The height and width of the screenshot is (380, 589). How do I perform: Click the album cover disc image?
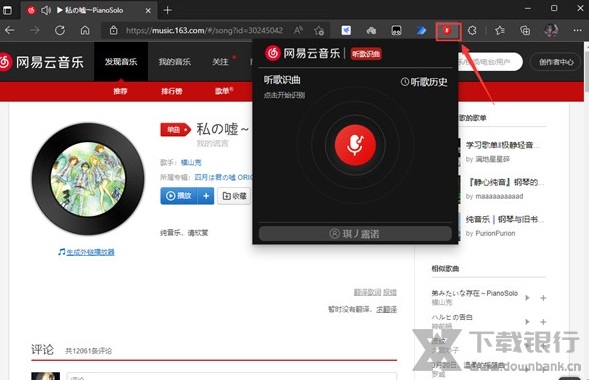(x=88, y=179)
